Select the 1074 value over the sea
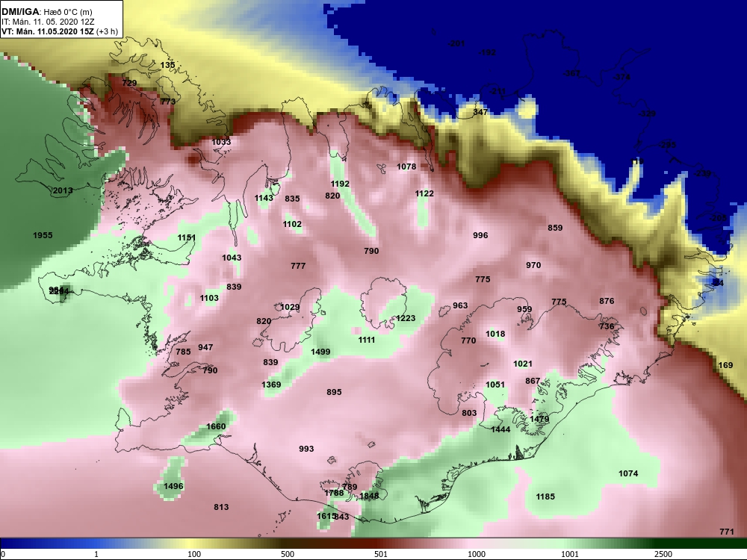The width and height of the screenshot is (747, 560). pos(628,473)
